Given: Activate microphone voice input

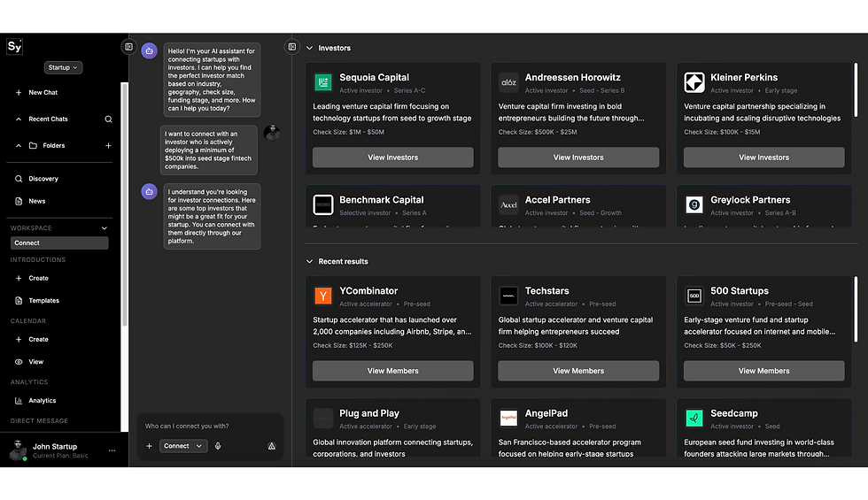Looking at the screenshot, I should pyautogui.click(x=218, y=446).
